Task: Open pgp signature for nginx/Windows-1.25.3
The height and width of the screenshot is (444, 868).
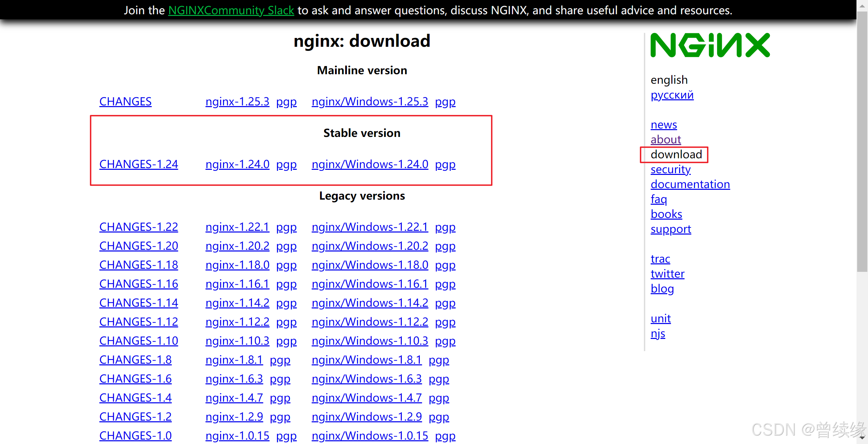Action: [445, 102]
